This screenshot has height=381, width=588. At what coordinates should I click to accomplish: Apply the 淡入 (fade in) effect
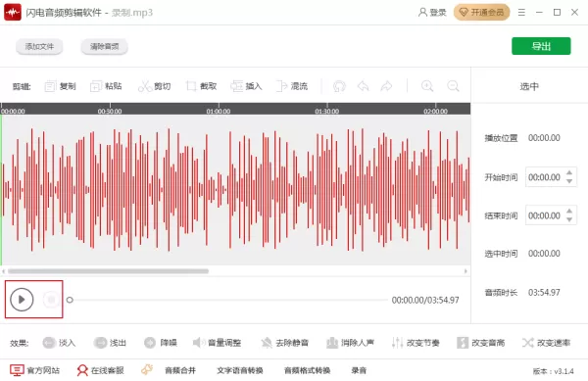click(59, 343)
